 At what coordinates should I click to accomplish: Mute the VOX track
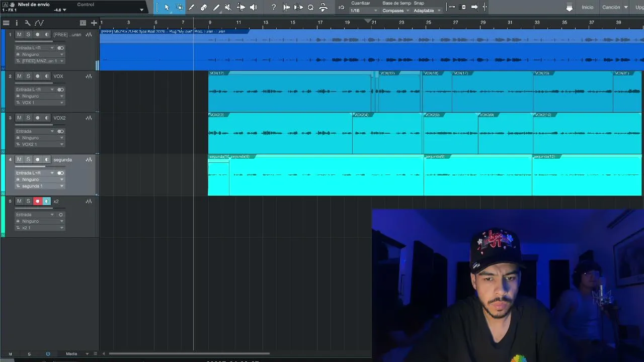pyautogui.click(x=19, y=76)
